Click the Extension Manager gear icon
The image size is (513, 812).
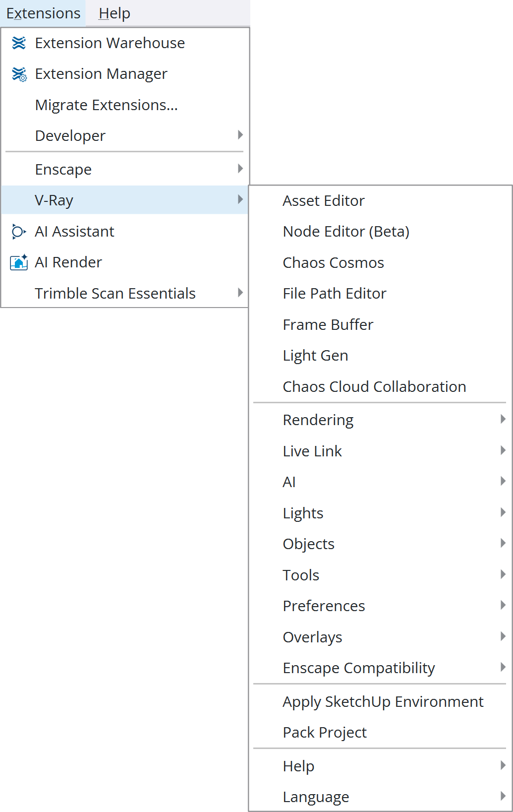[x=19, y=74]
